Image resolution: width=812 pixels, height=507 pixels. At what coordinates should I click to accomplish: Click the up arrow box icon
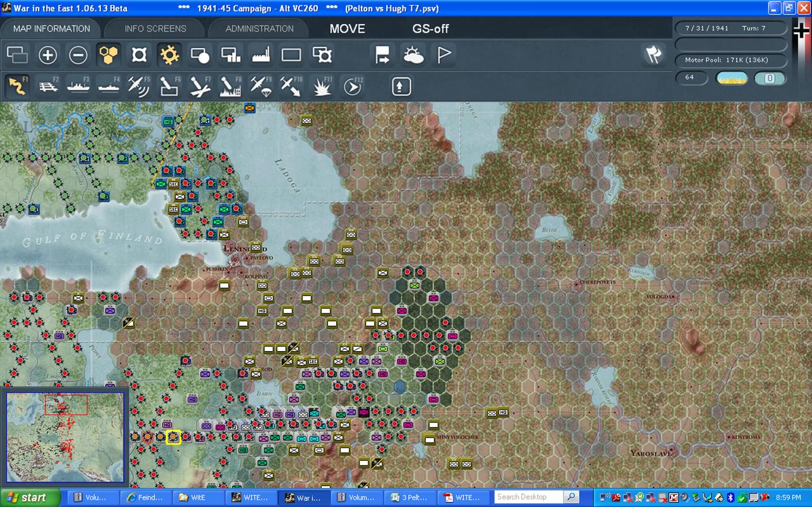[401, 86]
